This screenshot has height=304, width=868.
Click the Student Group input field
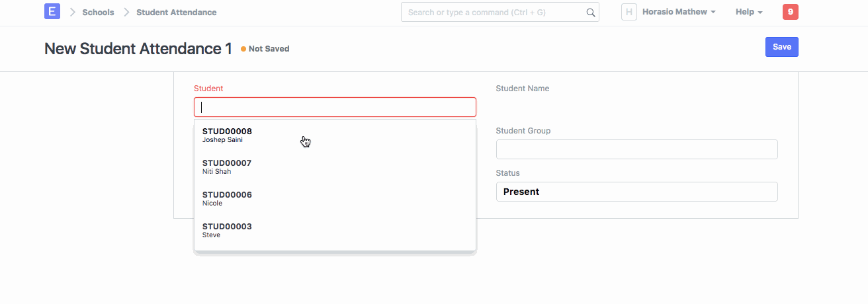pos(636,149)
